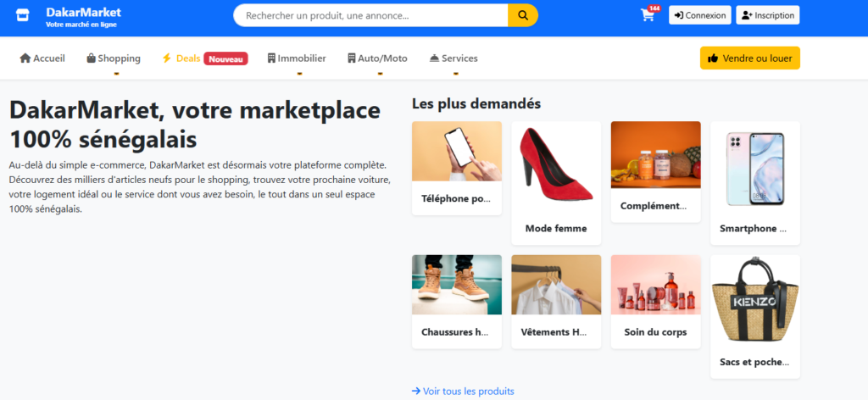
Task: Expand the Services menu
Action: tap(453, 58)
